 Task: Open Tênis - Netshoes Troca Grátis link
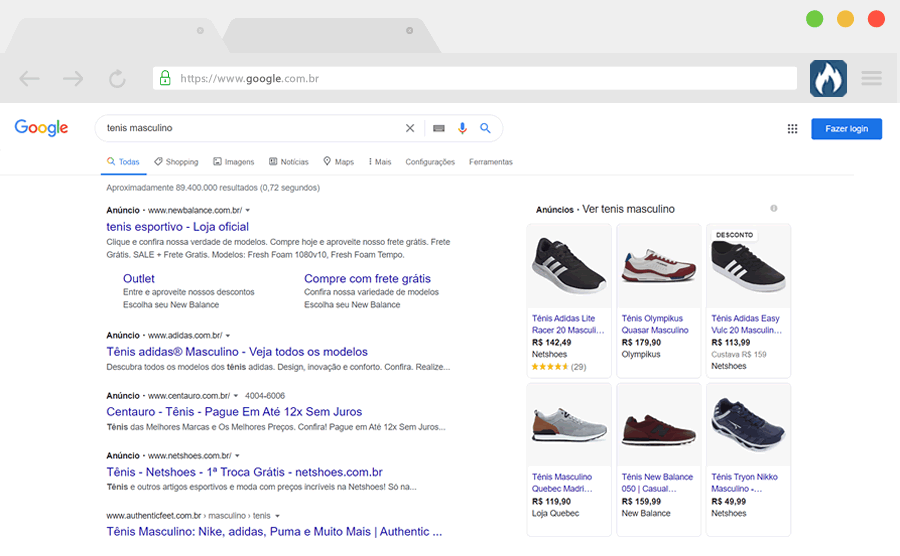tap(245, 472)
